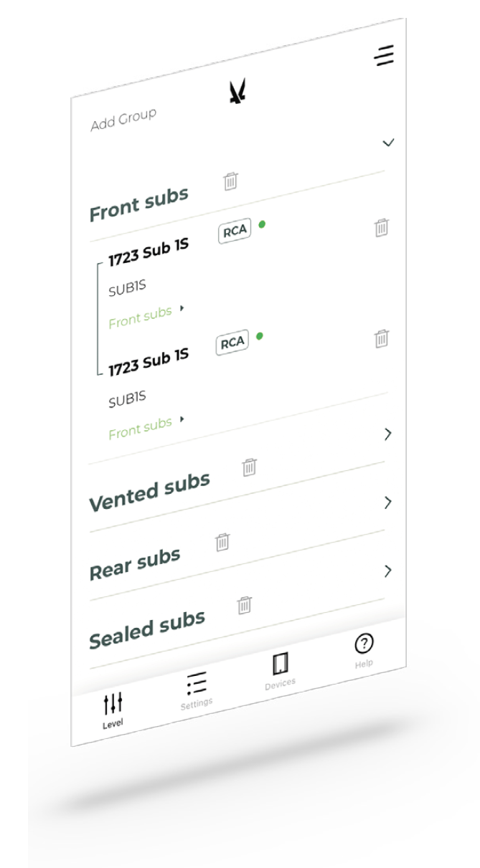Expand the Rear subs group
Screen dimensions: 480x868
click(x=388, y=502)
